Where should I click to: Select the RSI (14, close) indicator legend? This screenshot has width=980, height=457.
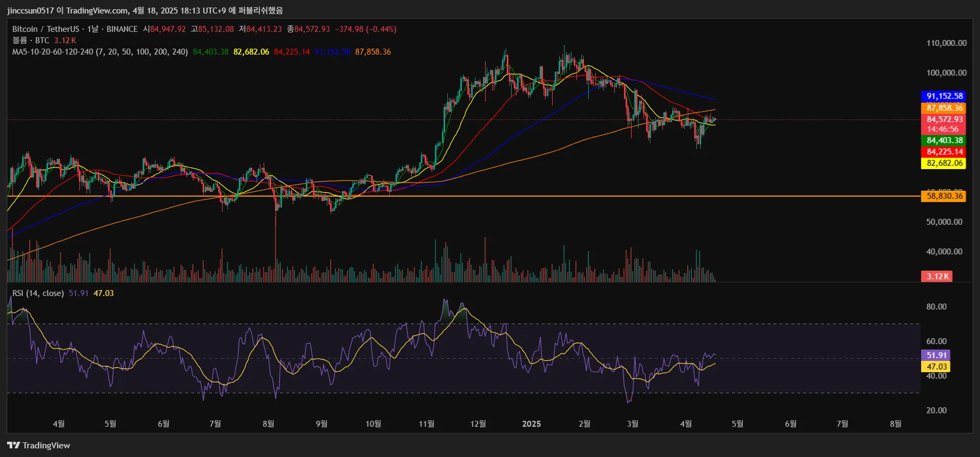click(38, 293)
